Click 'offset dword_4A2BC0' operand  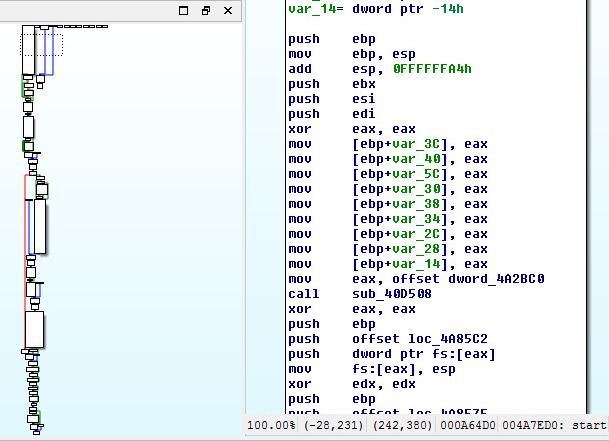pyautogui.click(x=468, y=279)
